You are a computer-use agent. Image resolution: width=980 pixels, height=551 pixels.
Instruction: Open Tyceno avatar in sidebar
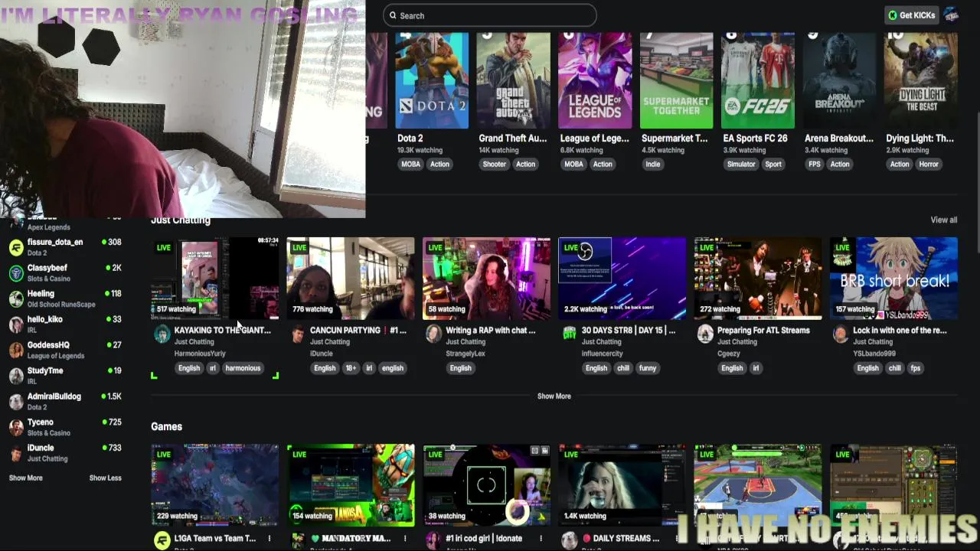click(x=16, y=427)
